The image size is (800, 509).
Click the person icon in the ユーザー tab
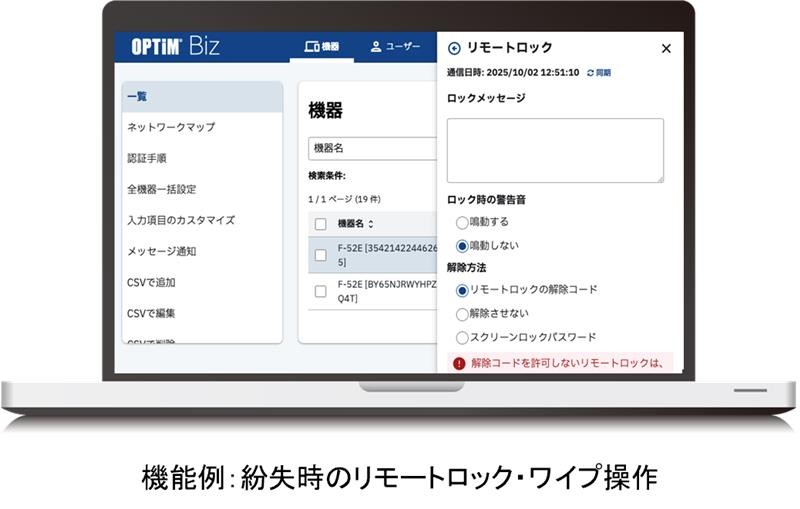point(376,47)
